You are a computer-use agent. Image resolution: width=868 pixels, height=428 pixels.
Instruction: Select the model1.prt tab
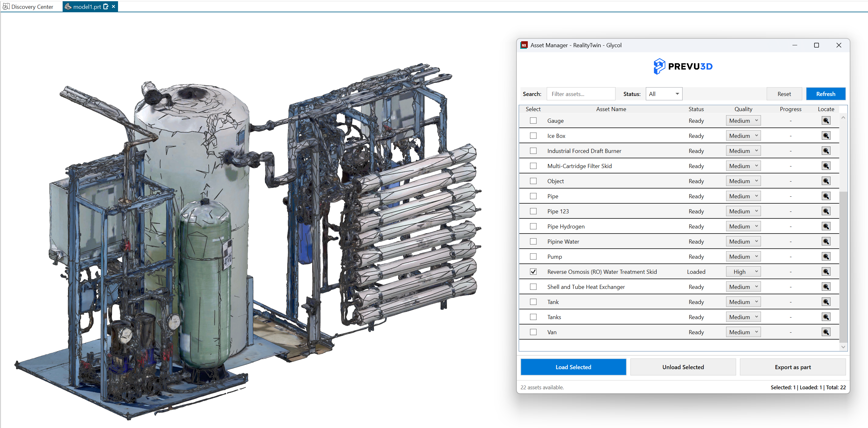(87, 7)
